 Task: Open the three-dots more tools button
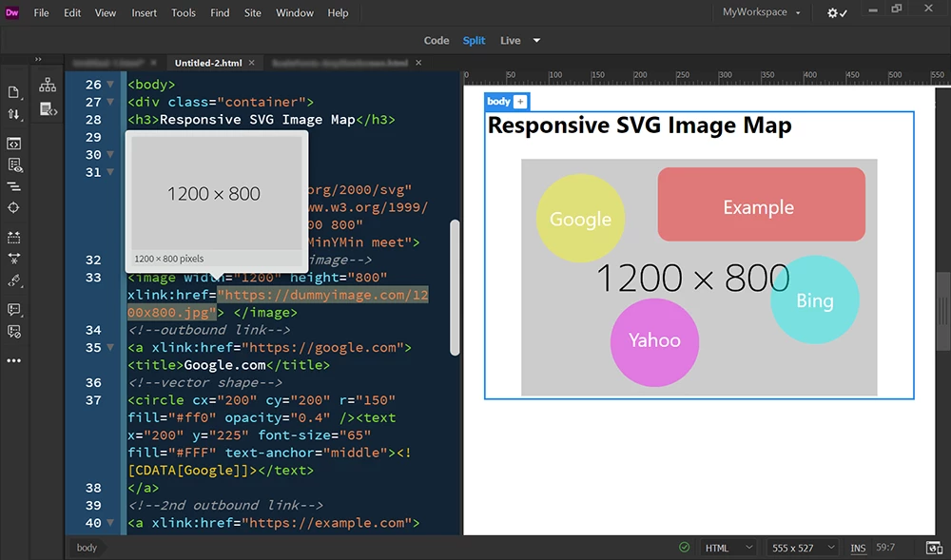point(13,360)
